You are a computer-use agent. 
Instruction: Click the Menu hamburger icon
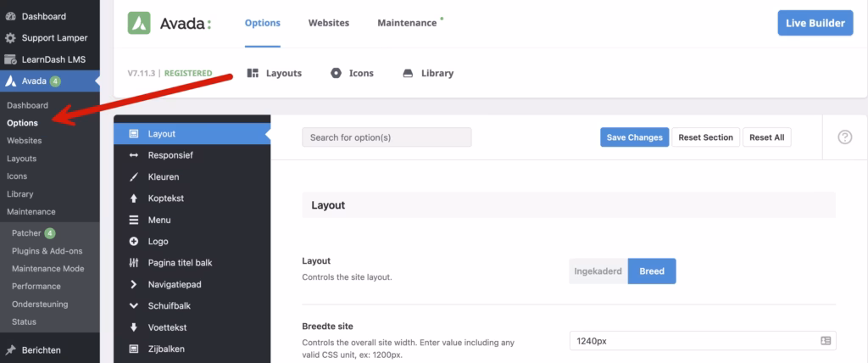pos(133,220)
